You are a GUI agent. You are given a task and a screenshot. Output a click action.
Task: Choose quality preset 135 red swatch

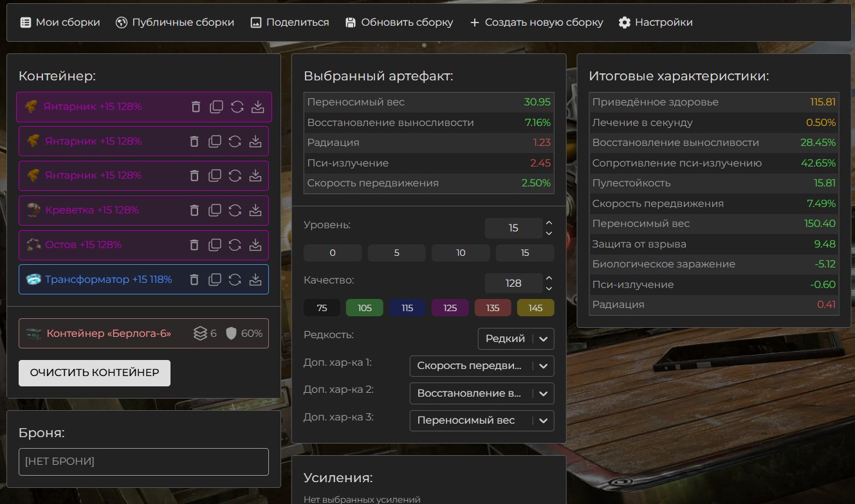pos(493,308)
